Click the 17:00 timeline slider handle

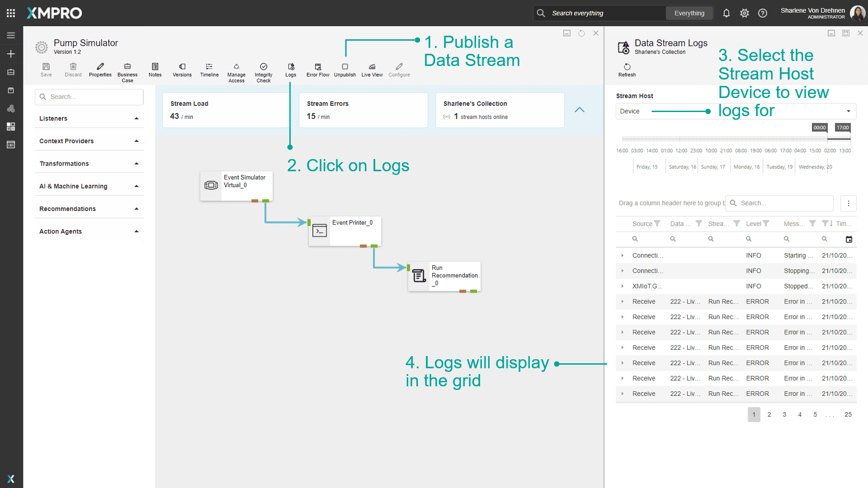click(842, 127)
